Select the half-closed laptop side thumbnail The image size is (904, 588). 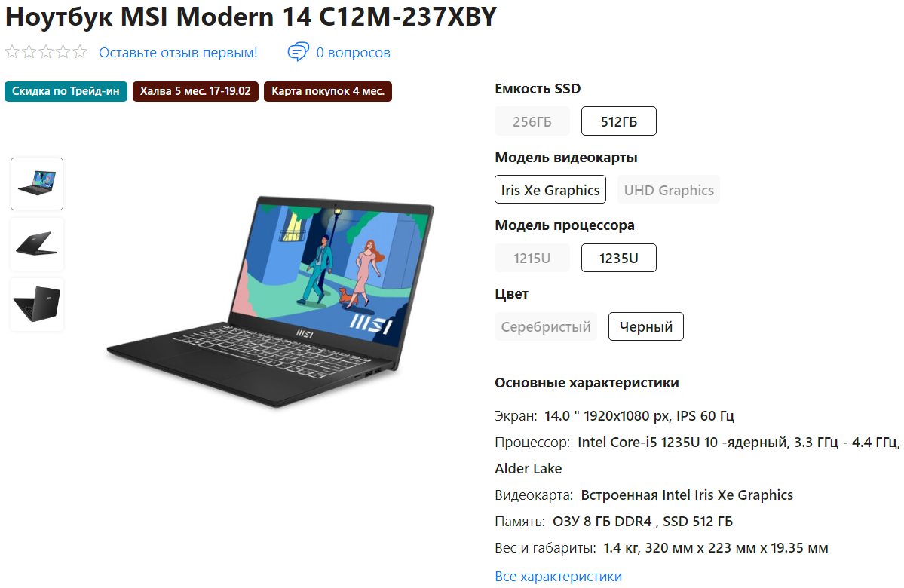click(37, 243)
